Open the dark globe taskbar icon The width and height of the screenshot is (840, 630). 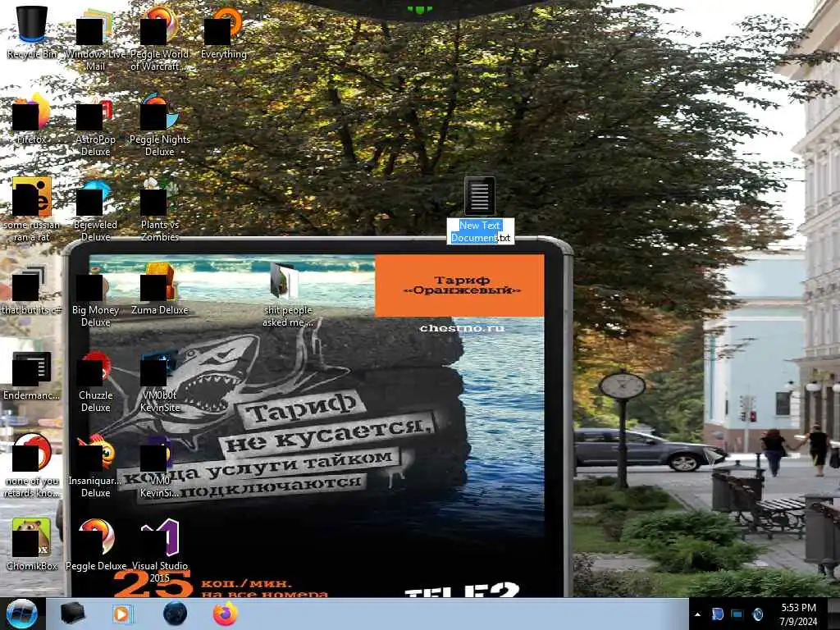tap(175, 614)
